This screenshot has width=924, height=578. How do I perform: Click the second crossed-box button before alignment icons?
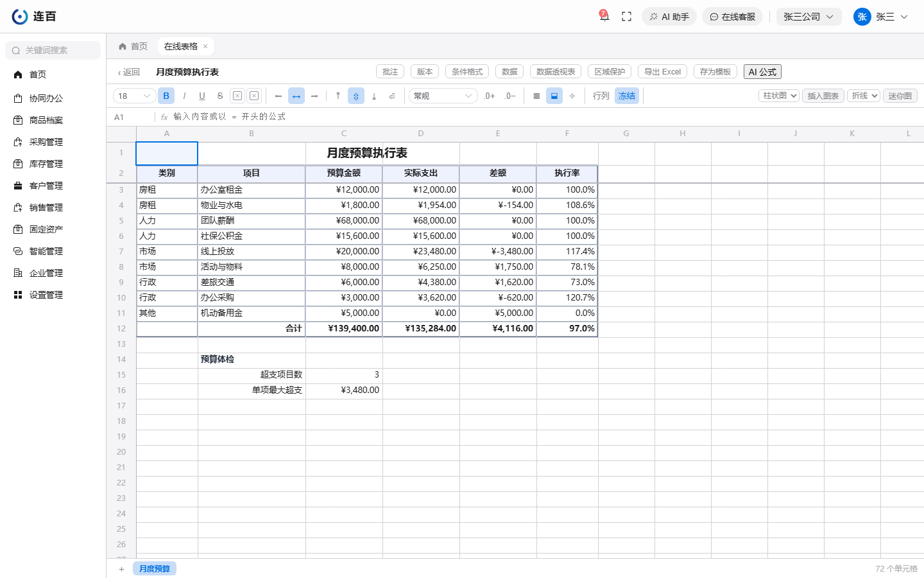[254, 96]
